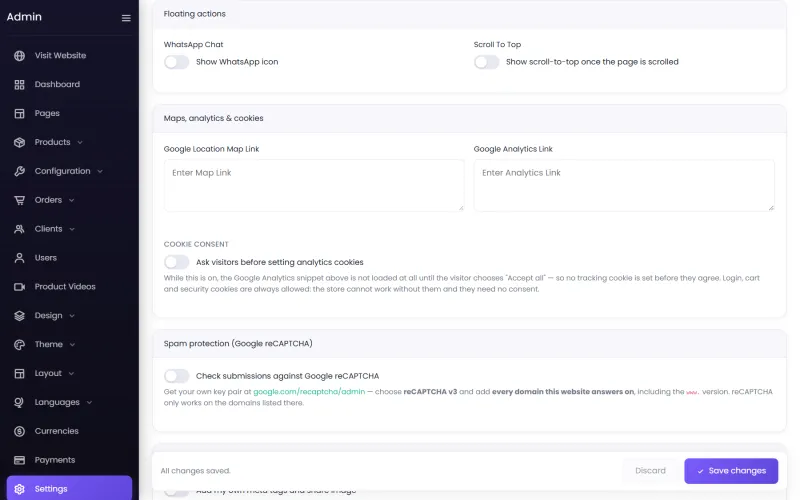Click the Layout panel icon
The image size is (800, 500).
tap(19, 373)
